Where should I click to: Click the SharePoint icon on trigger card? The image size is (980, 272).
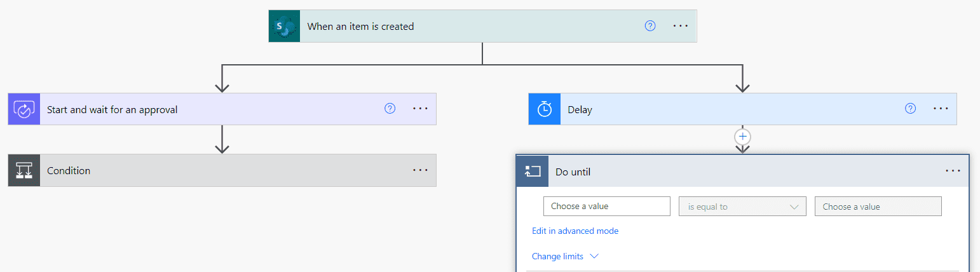[284, 27]
